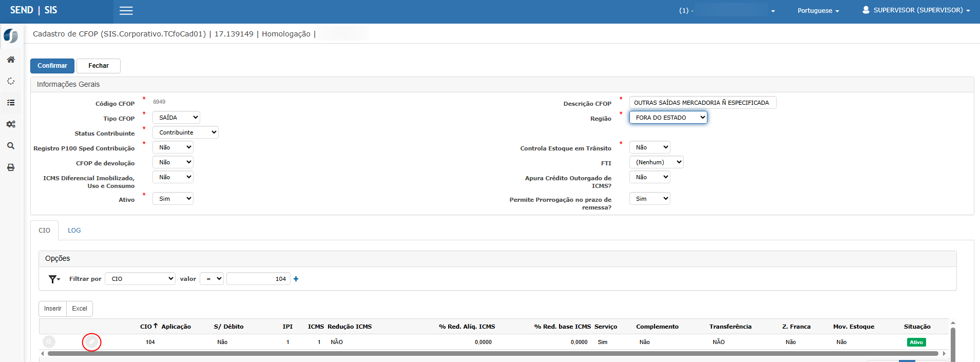980x362 pixels.
Task: Click the printer icon in sidebar
Action: coord(11,167)
